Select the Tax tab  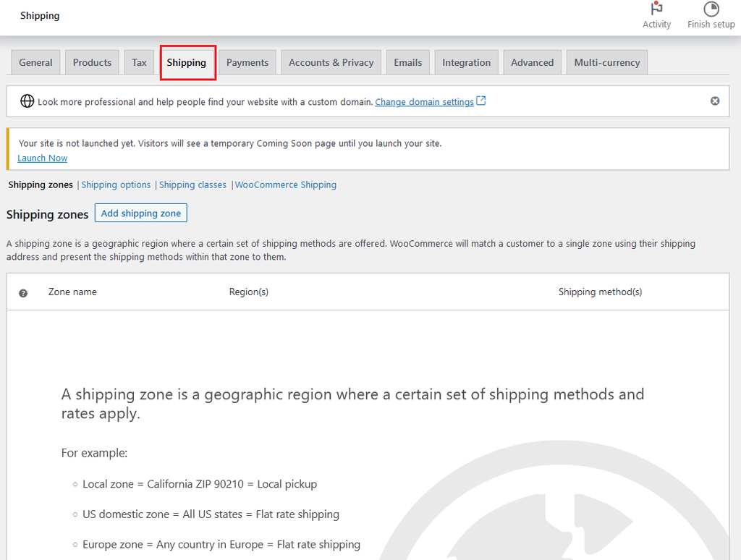139,63
